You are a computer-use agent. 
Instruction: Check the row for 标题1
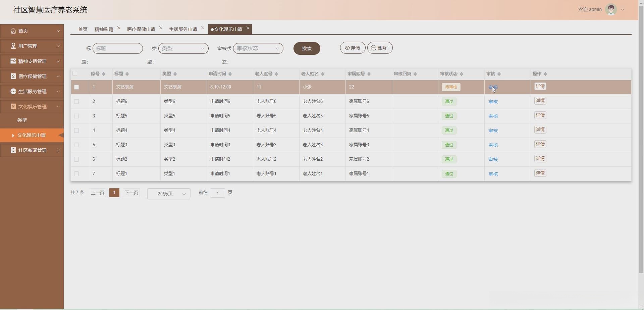click(76, 173)
